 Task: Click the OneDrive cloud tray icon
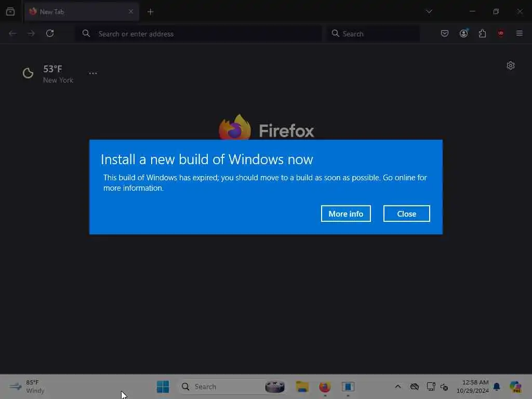tap(414, 387)
